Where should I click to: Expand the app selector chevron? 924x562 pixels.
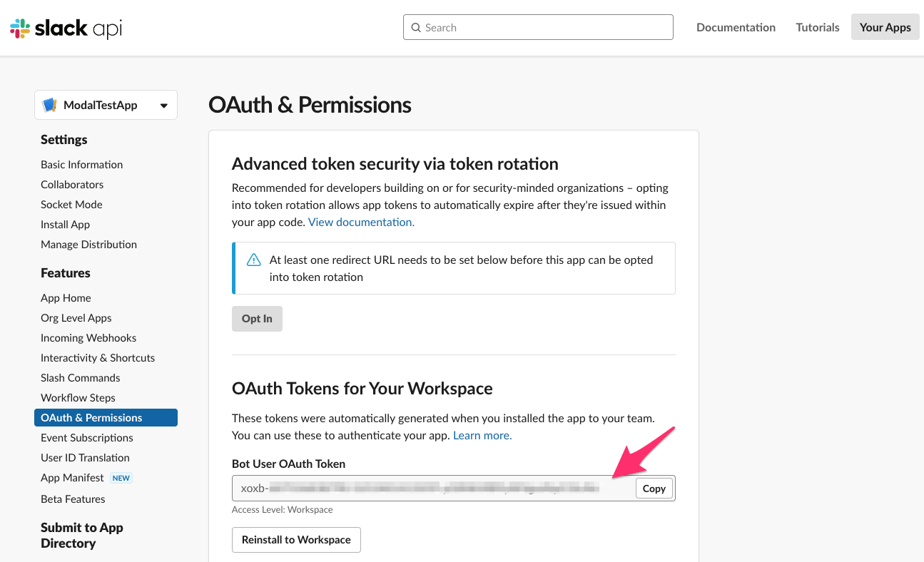click(163, 104)
